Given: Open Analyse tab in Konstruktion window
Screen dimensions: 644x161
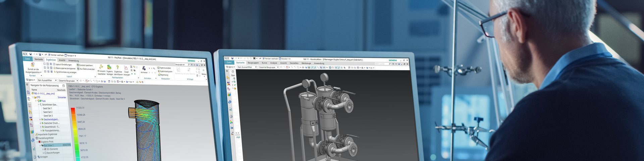Looking at the screenshot, I should 274,63.
